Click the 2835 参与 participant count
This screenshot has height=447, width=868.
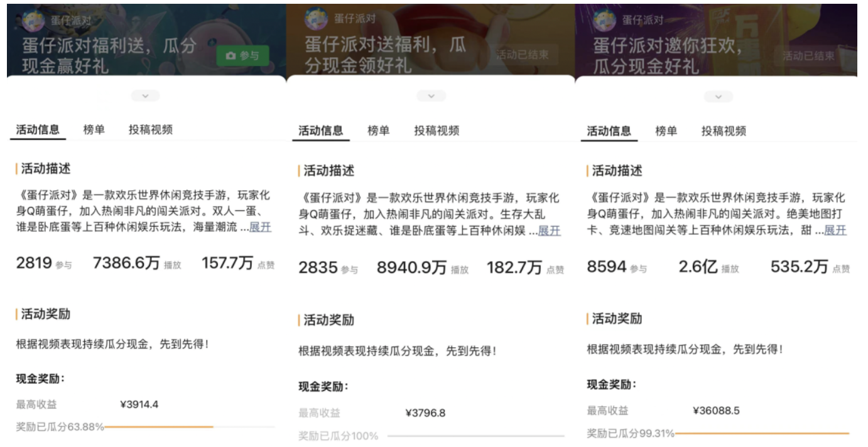click(x=328, y=268)
